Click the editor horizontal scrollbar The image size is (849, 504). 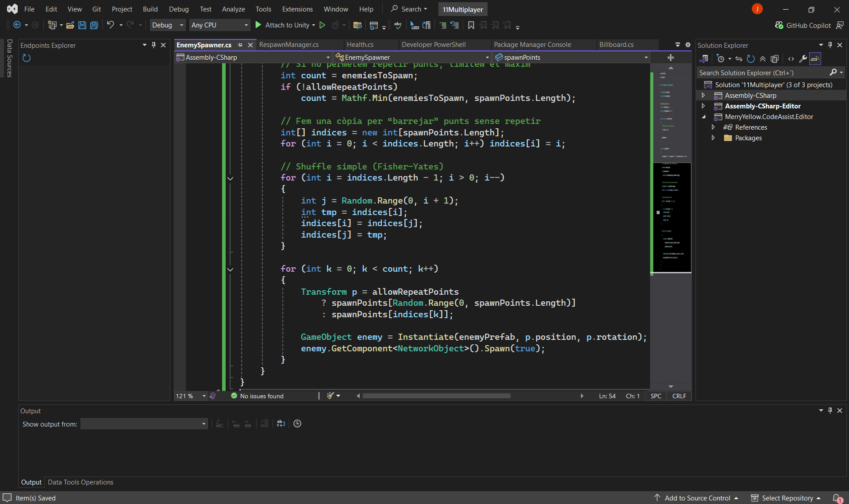click(x=436, y=396)
